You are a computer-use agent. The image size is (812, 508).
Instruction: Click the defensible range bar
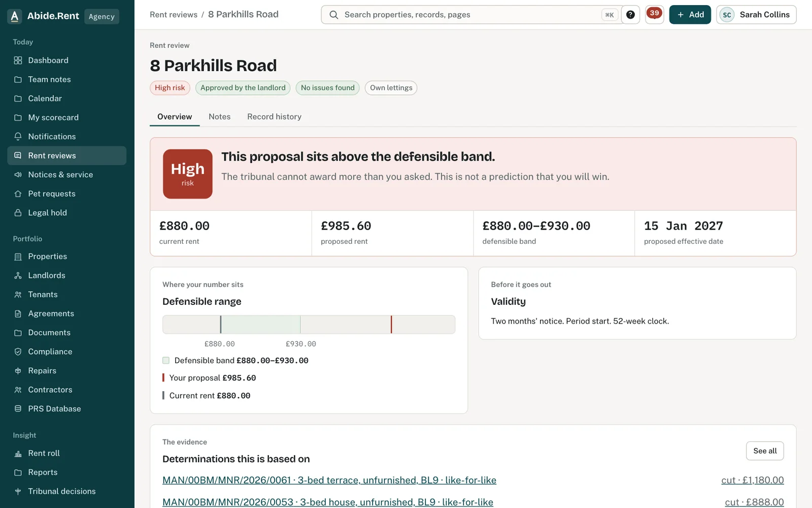pyautogui.click(x=309, y=325)
